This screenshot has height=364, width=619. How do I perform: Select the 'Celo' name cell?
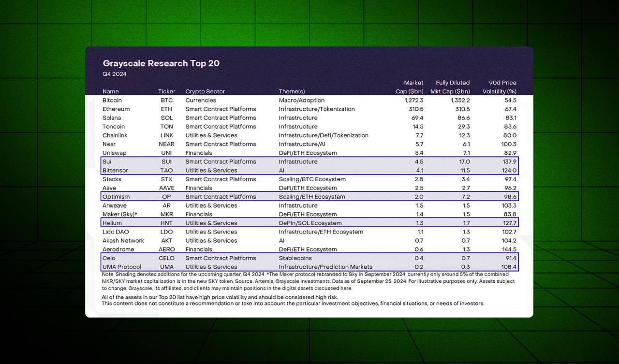pos(109,258)
